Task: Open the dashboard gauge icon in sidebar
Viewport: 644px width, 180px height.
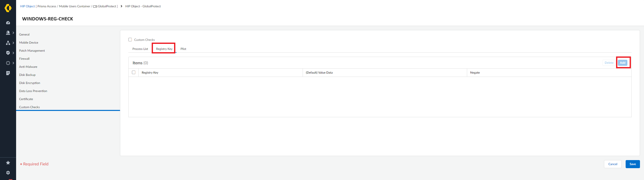Action: tap(8, 23)
